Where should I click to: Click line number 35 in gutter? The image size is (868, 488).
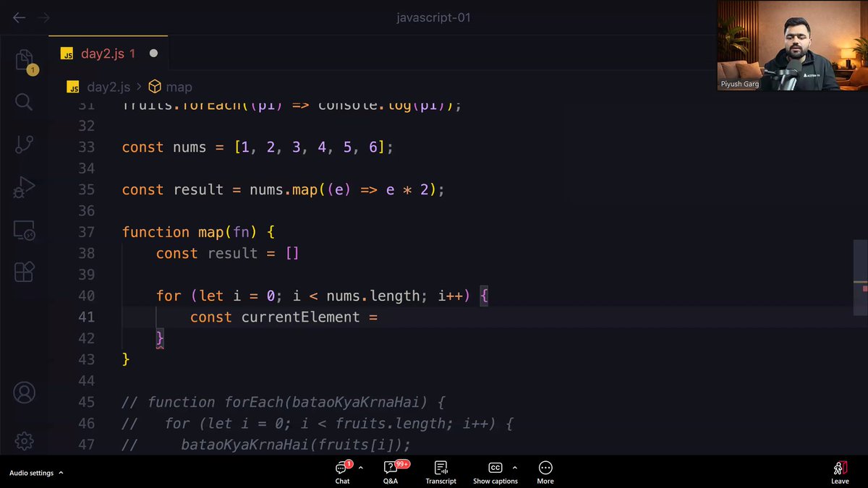click(86, 189)
